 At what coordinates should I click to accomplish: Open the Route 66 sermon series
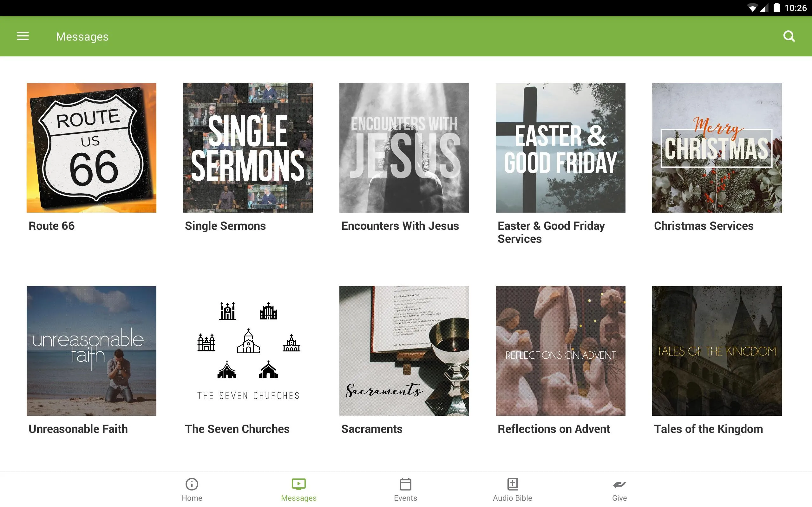click(92, 148)
